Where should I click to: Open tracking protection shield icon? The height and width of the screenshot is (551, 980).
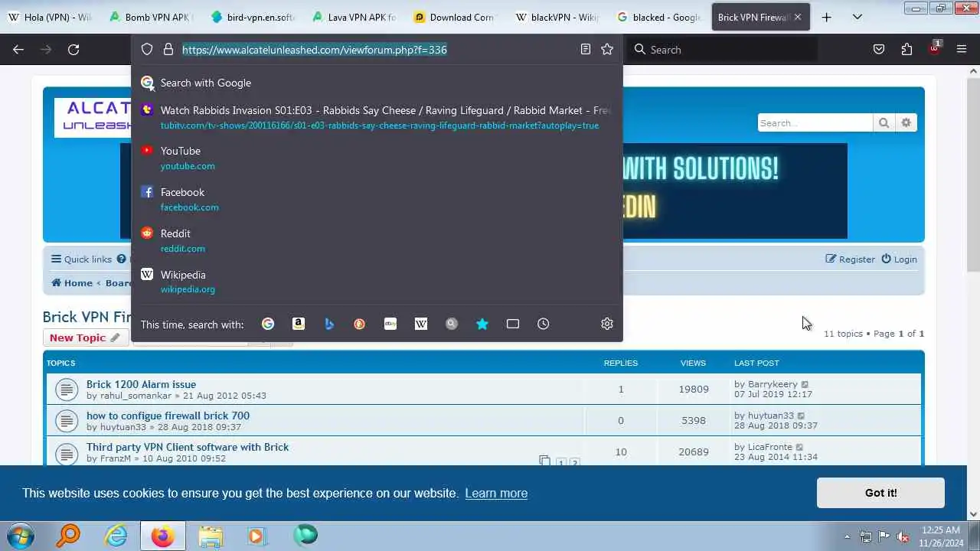[x=147, y=50]
